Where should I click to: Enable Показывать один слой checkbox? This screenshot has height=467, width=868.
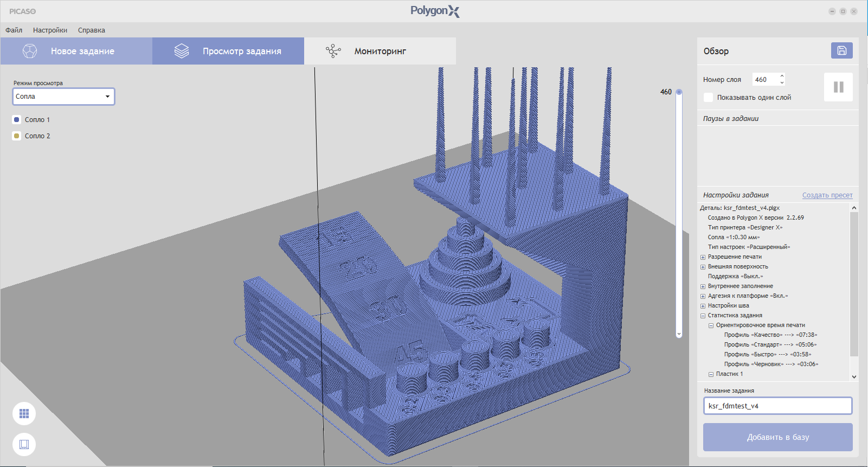(708, 98)
